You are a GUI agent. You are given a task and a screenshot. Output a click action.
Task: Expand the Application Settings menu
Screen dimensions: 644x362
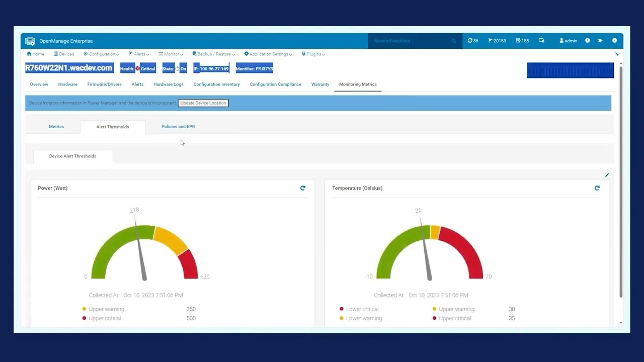(x=268, y=54)
